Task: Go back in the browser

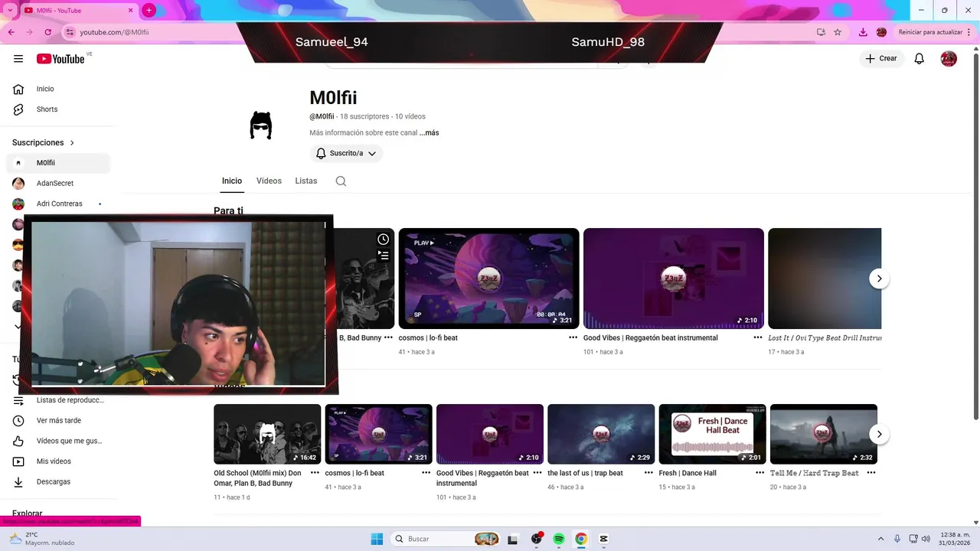Action: pyautogui.click(x=11, y=32)
